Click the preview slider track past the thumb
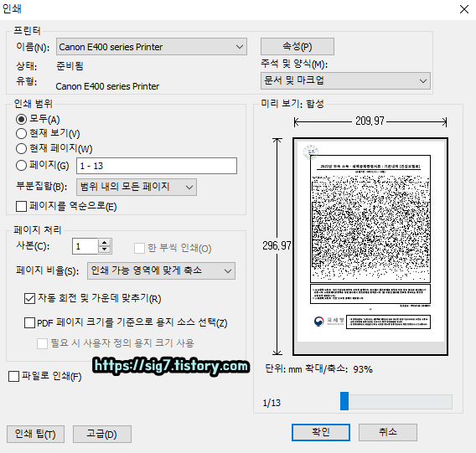This screenshot has width=476, height=453. coord(401,402)
